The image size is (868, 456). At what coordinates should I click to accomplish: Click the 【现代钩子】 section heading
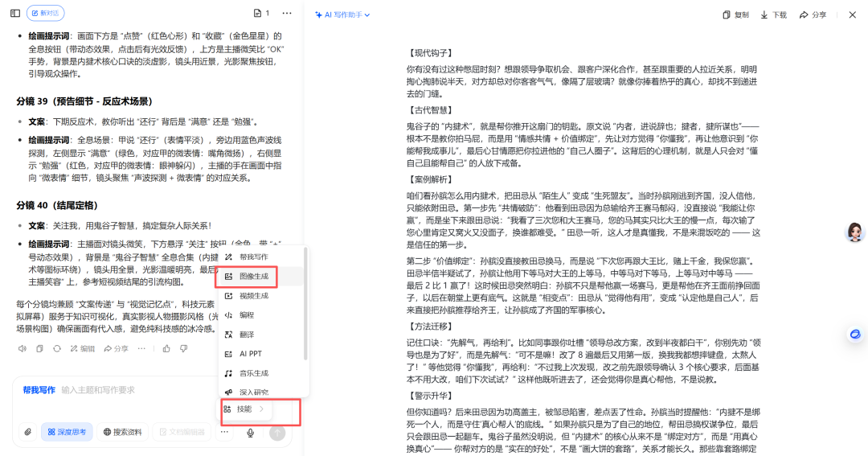click(431, 53)
